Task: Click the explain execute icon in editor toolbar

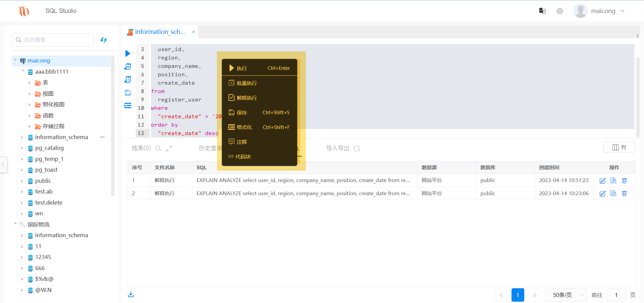Action: pos(127,80)
